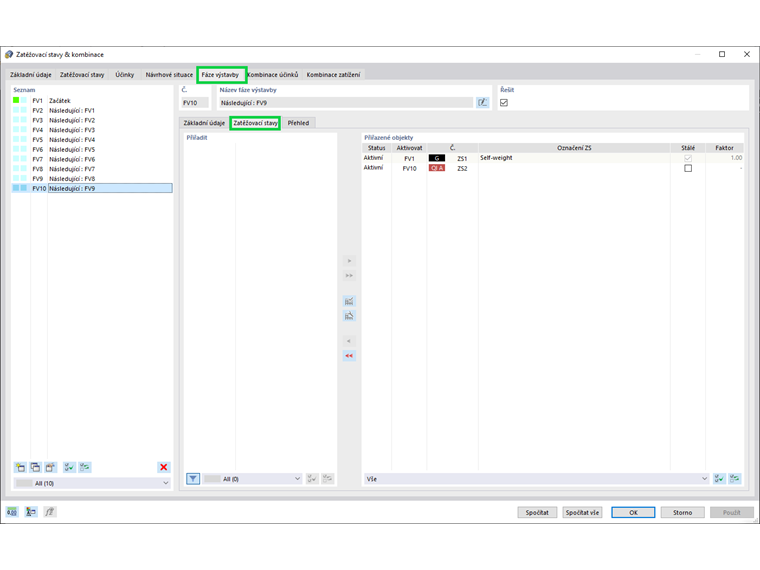This screenshot has width=760, height=570.
Task: Click the Použít button
Action: 732,512
